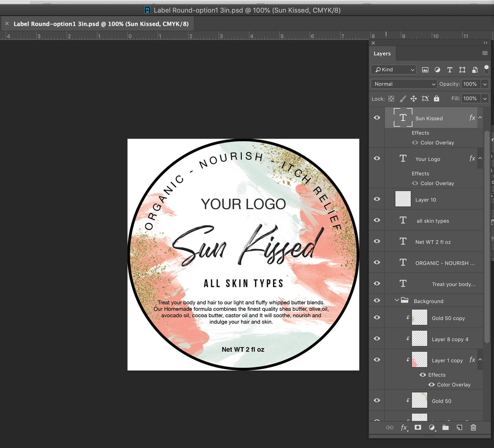494x448 pixels.
Task: Open the Layers panel menu
Action: click(x=484, y=53)
